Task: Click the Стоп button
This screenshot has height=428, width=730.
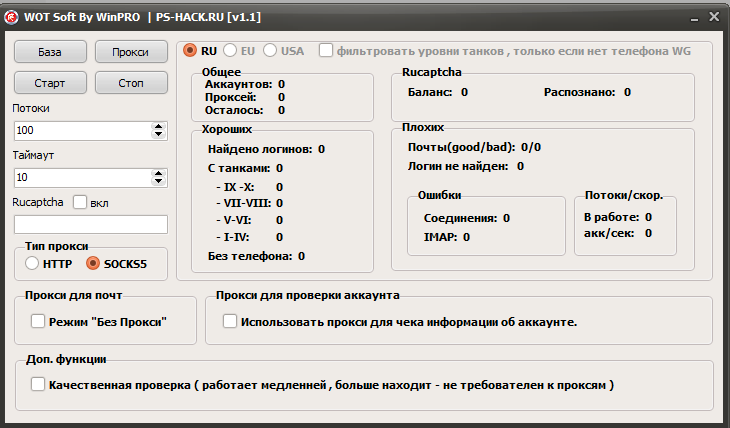Action: (131, 82)
